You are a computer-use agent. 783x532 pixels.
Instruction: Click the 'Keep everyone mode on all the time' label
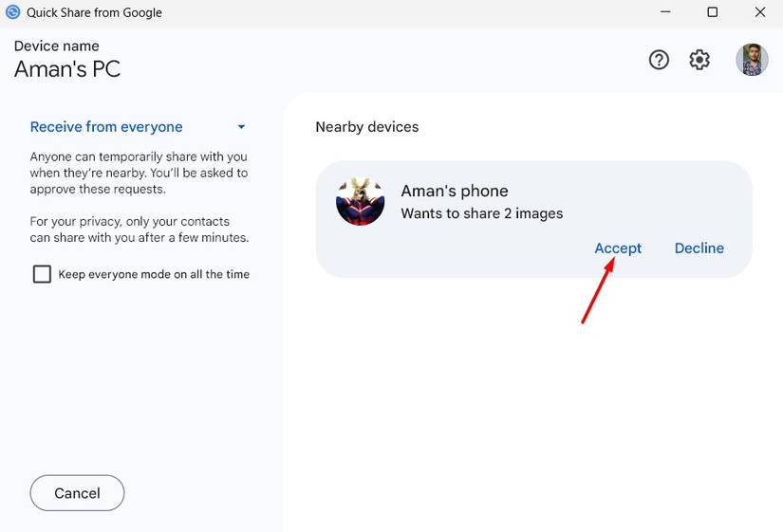tap(154, 274)
